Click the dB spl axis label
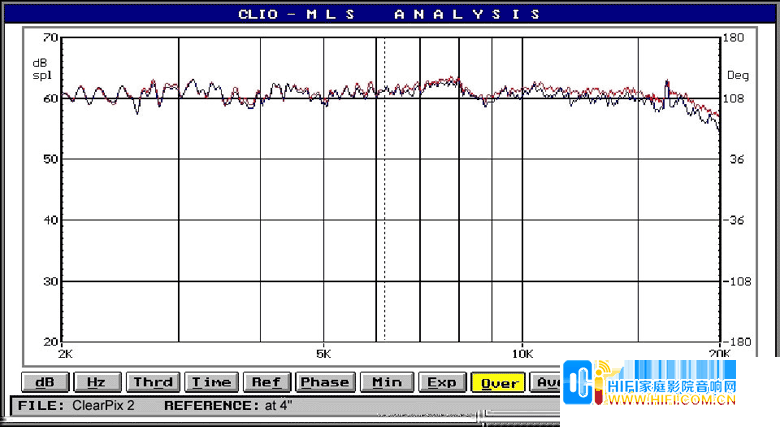 pos(39,69)
